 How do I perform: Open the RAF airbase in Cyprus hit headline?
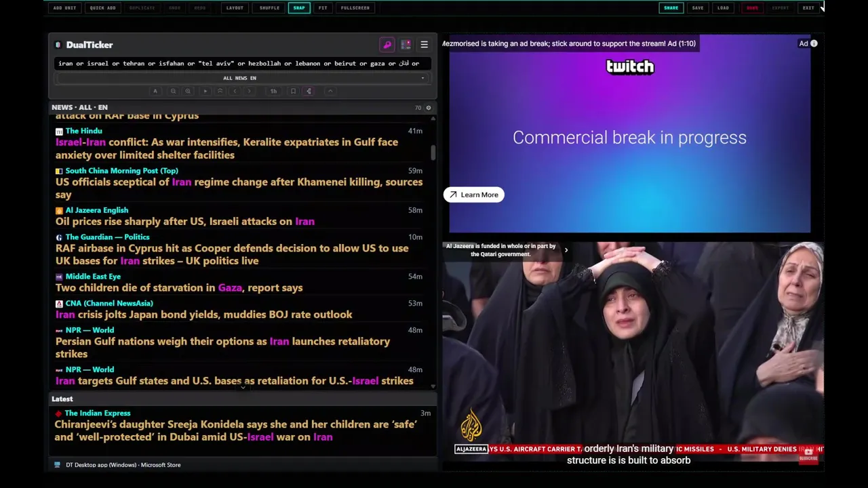click(x=232, y=255)
